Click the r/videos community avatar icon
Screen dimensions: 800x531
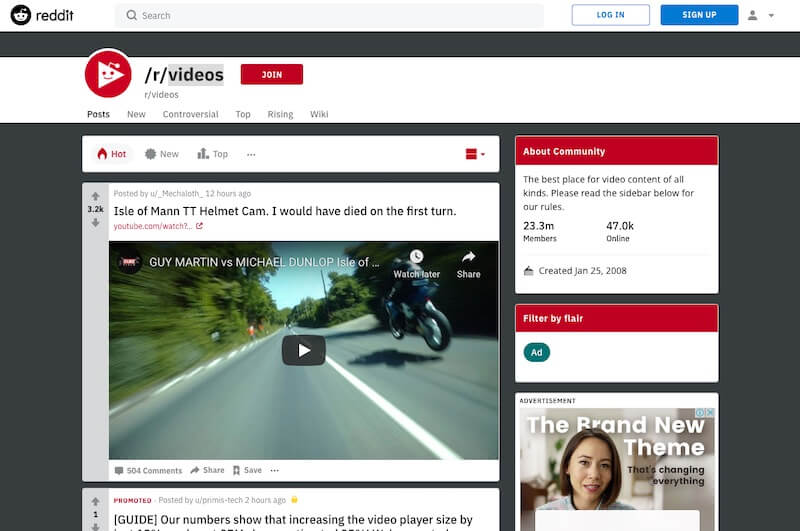coord(108,74)
